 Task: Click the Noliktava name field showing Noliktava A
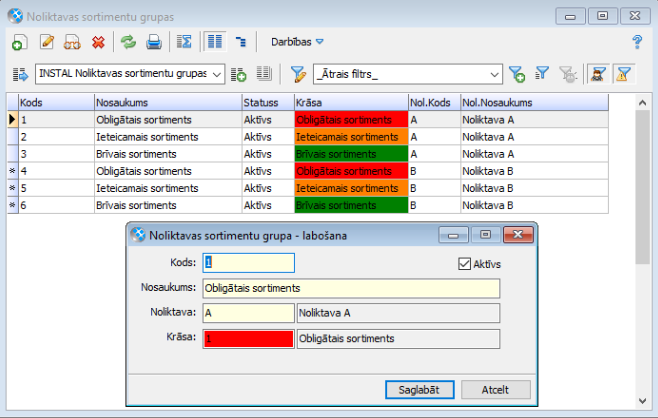click(x=398, y=313)
